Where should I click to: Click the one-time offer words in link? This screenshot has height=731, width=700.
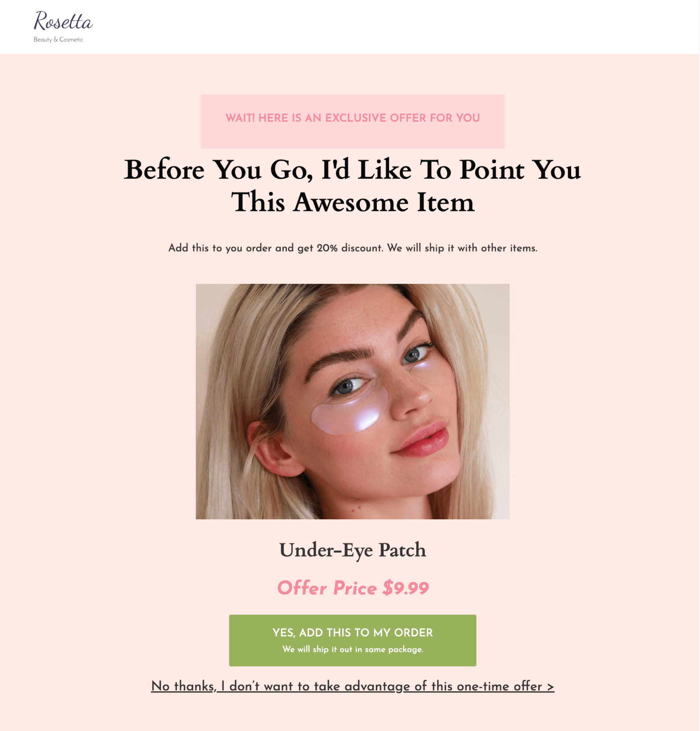(x=499, y=686)
